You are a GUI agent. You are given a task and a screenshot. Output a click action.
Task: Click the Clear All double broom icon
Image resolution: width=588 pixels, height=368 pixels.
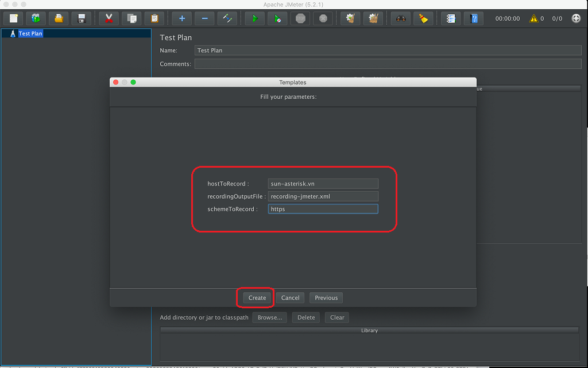coord(373,18)
